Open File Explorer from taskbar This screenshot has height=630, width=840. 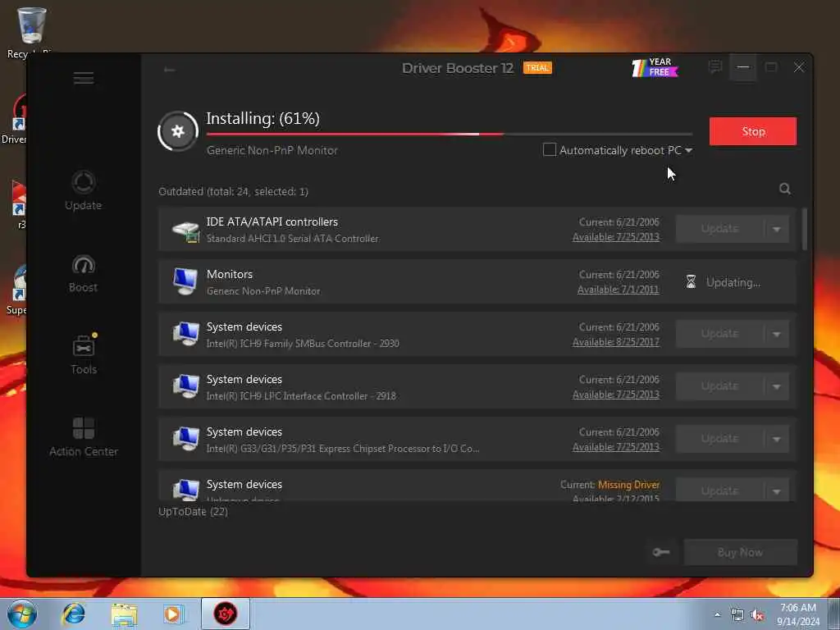125,614
